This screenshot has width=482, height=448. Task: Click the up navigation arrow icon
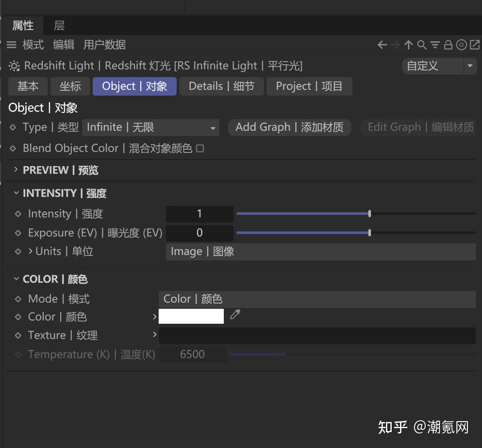[x=408, y=44]
